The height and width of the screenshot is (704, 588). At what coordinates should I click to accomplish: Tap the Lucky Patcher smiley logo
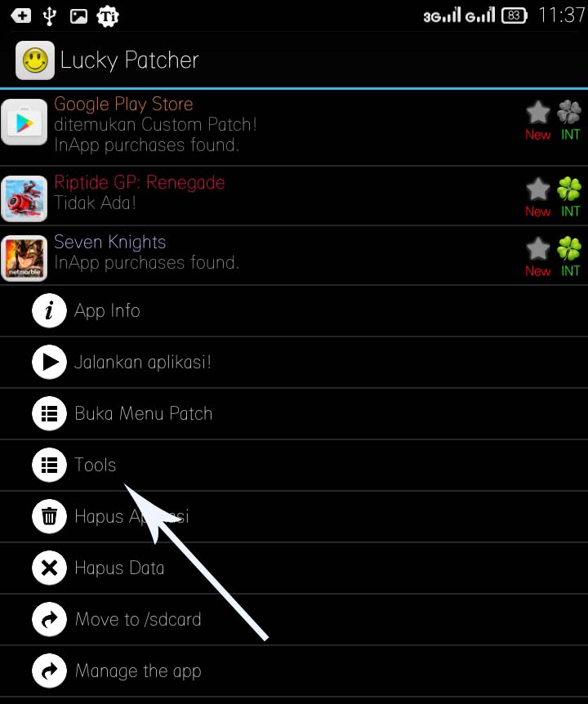click(x=35, y=60)
